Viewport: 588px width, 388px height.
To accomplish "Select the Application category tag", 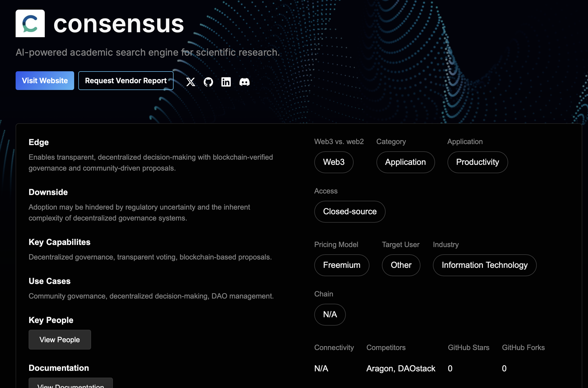I will coord(405,162).
